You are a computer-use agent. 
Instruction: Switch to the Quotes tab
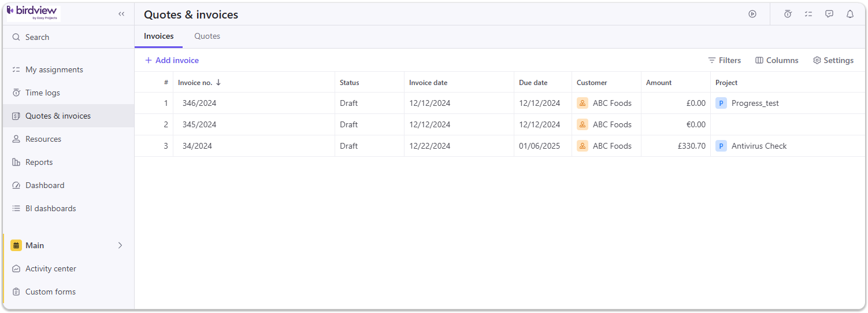pyautogui.click(x=207, y=36)
